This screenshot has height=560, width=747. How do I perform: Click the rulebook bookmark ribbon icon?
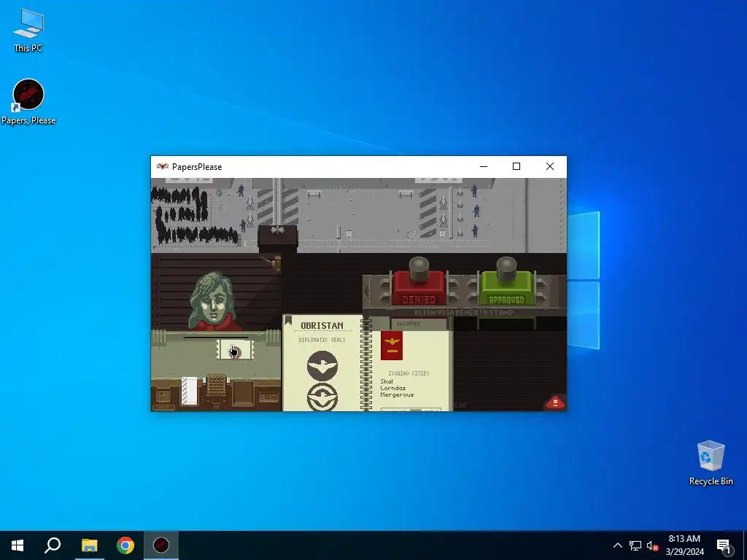[x=288, y=321]
